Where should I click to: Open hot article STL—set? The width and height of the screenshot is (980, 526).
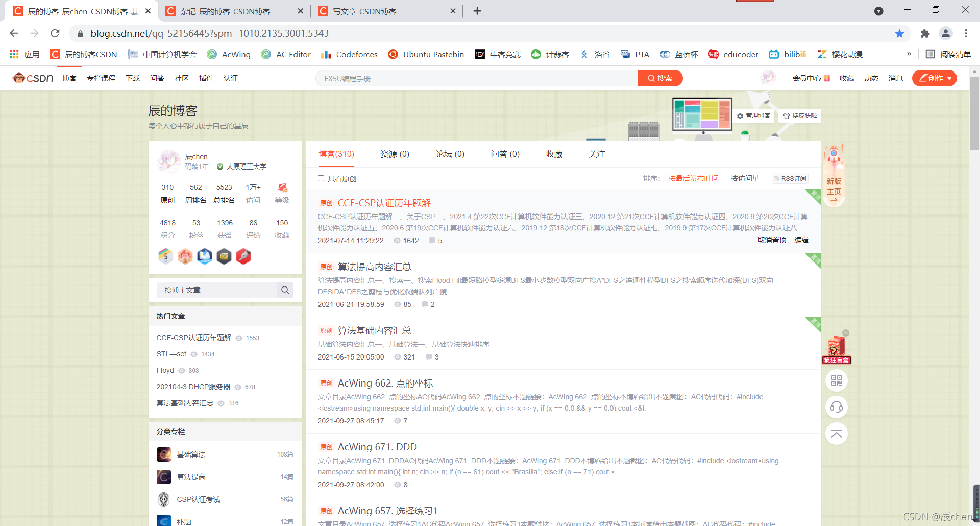[171, 354]
